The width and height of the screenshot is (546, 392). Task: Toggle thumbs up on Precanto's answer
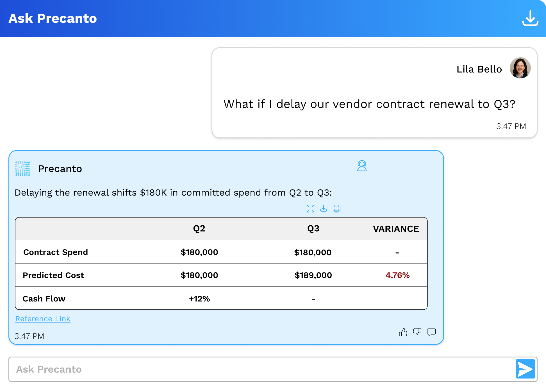click(403, 332)
